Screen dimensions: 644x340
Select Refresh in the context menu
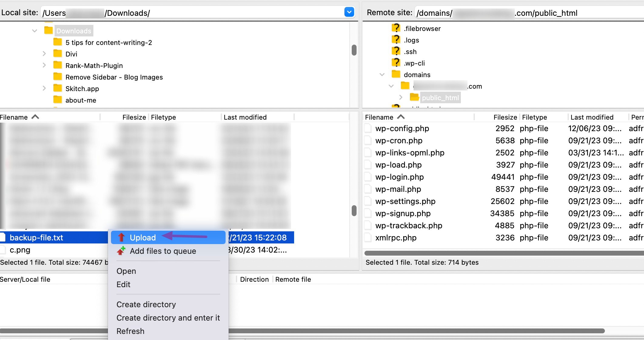click(130, 331)
